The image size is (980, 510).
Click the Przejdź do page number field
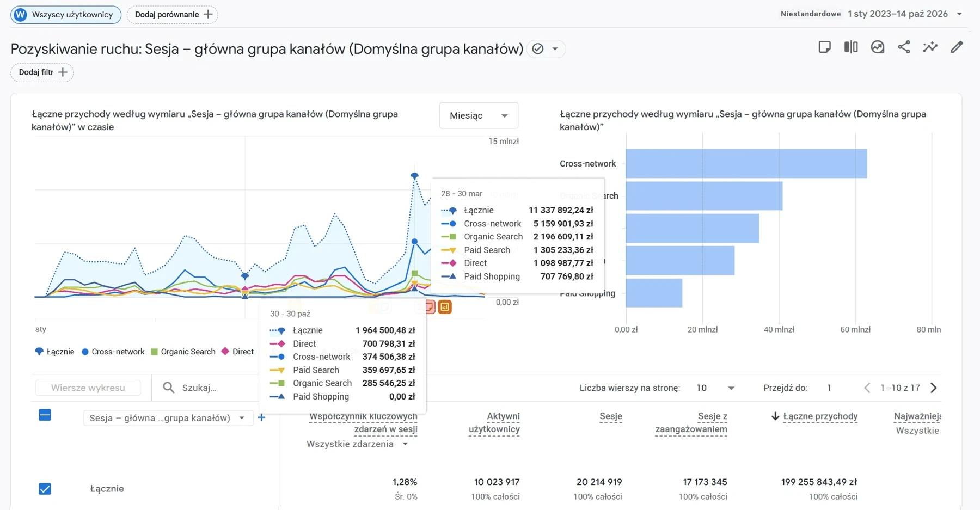[x=829, y=388]
